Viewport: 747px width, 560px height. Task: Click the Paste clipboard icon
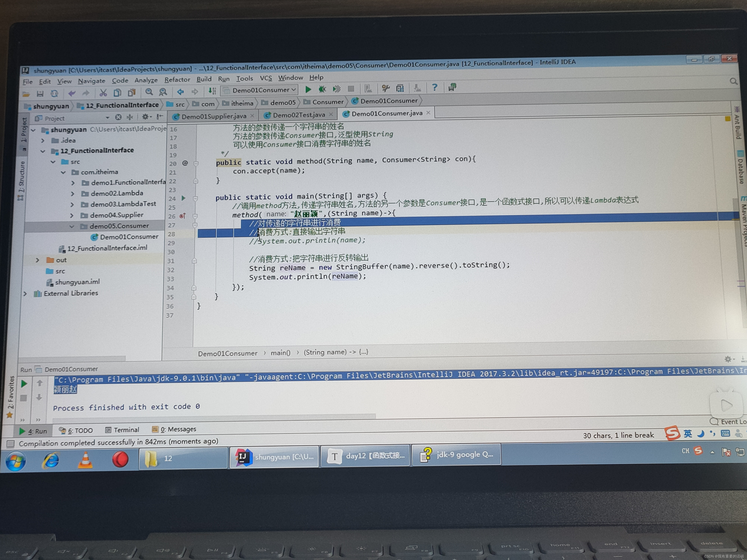click(131, 92)
